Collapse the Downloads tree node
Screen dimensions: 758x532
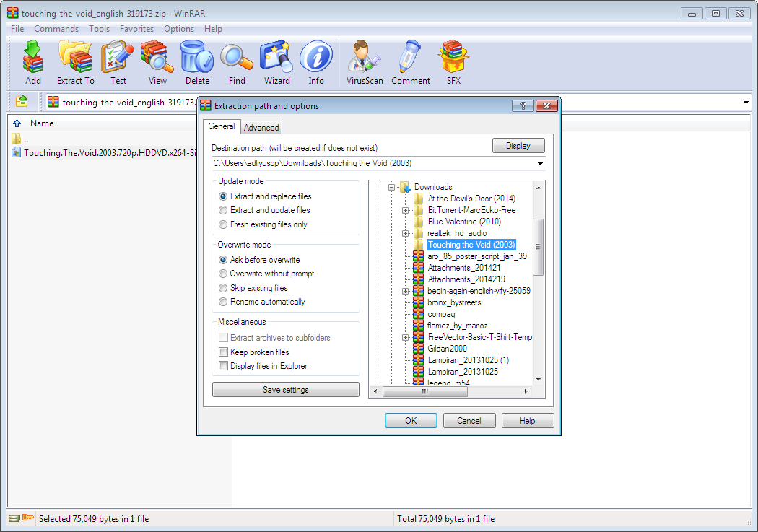coord(391,187)
